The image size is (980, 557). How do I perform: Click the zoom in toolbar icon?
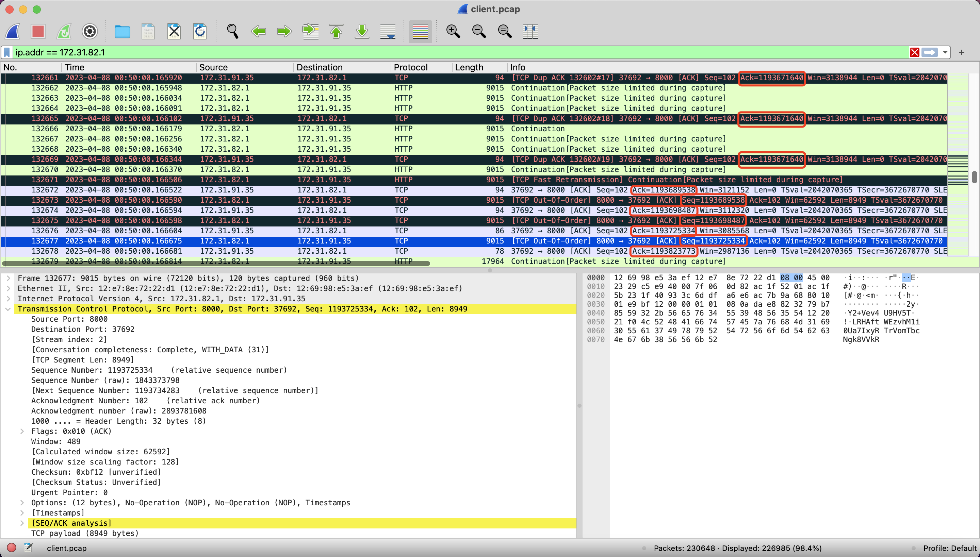[x=453, y=31]
